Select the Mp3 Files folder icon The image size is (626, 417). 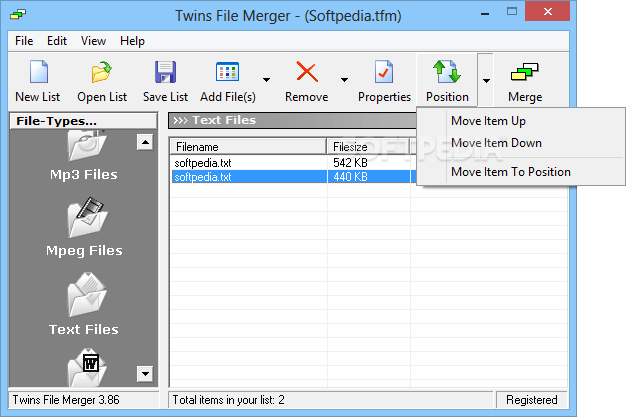(x=86, y=146)
